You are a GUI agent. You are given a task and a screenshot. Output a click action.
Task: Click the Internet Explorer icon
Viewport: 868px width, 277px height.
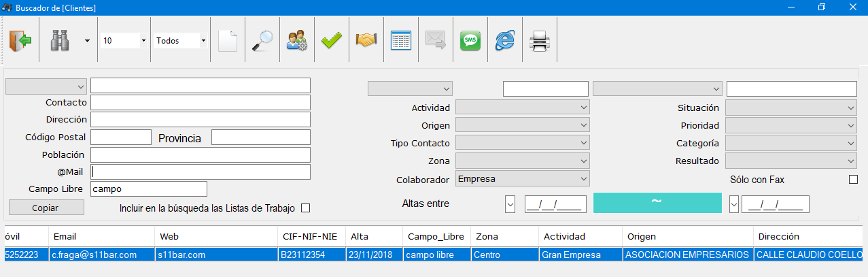pyautogui.click(x=505, y=41)
